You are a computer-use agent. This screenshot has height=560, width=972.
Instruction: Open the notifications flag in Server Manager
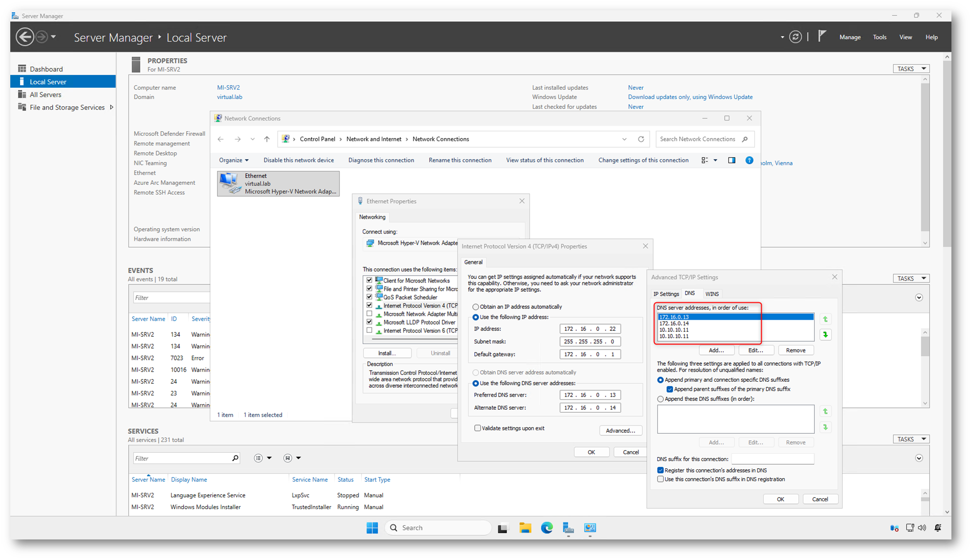coord(822,37)
